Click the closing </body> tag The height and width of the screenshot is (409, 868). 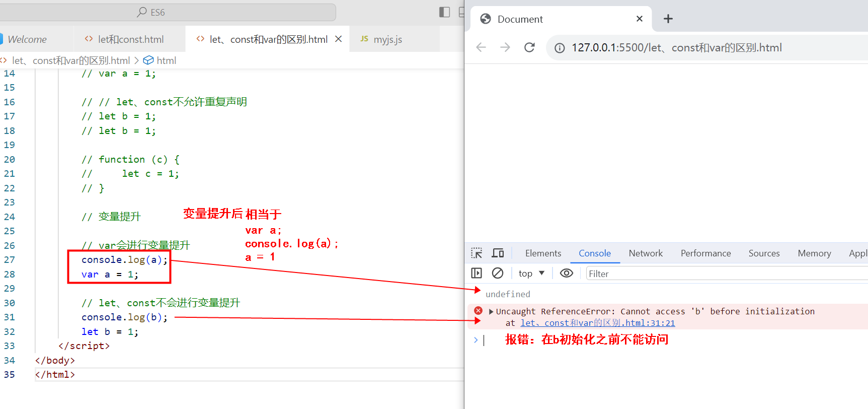(x=55, y=361)
